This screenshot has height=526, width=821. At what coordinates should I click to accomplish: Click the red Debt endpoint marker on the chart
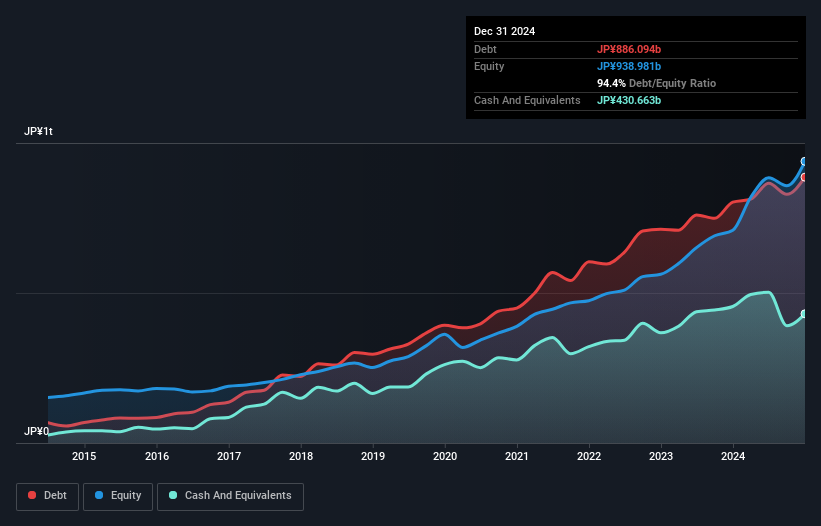[804, 177]
